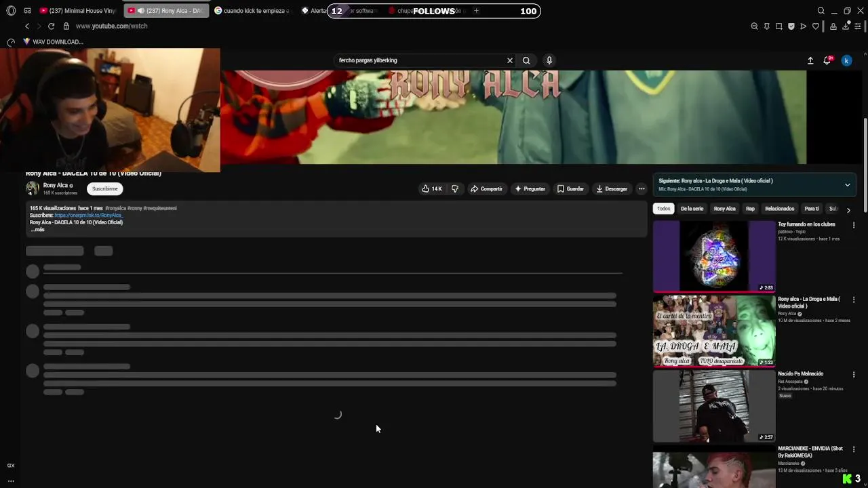The width and height of the screenshot is (868, 488).
Task: Search YouTube with magnifier button
Action: (x=526, y=60)
